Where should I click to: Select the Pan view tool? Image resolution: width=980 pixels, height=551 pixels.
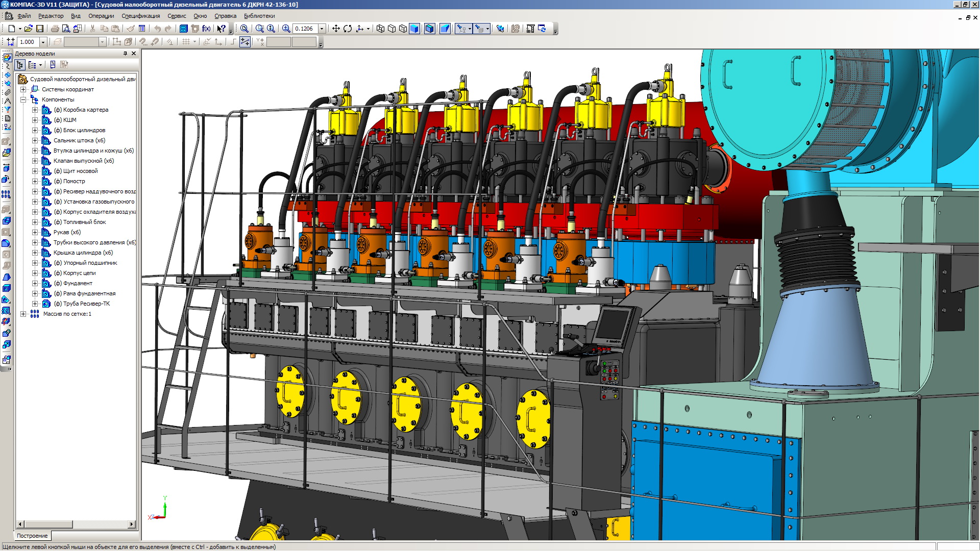click(x=336, y=29)
